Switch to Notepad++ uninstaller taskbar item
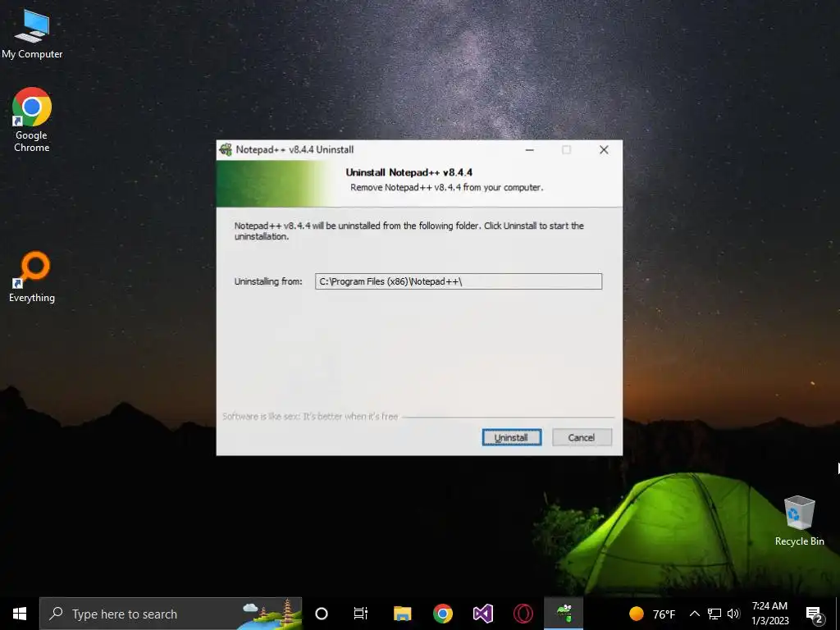Viewport: 840px width, 630px height. click(x=564, y=614)
